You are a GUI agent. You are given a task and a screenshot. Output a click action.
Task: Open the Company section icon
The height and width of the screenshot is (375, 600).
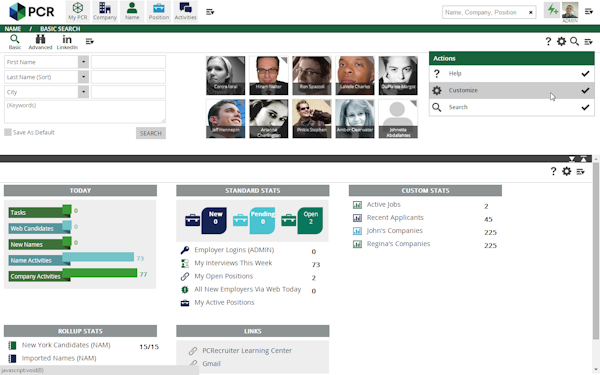tap(105, 11)
